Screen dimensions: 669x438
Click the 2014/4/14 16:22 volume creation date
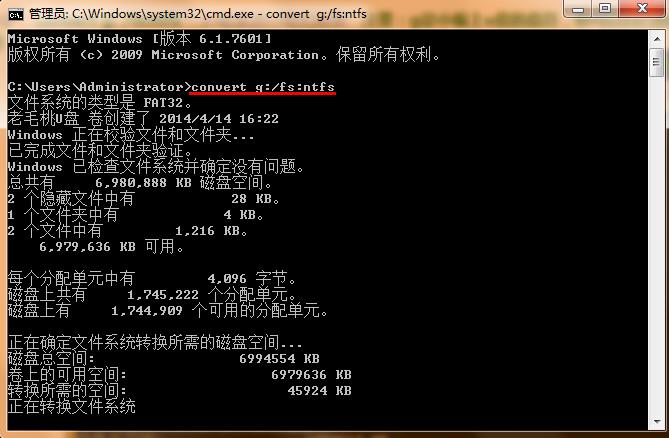(218, 119)
